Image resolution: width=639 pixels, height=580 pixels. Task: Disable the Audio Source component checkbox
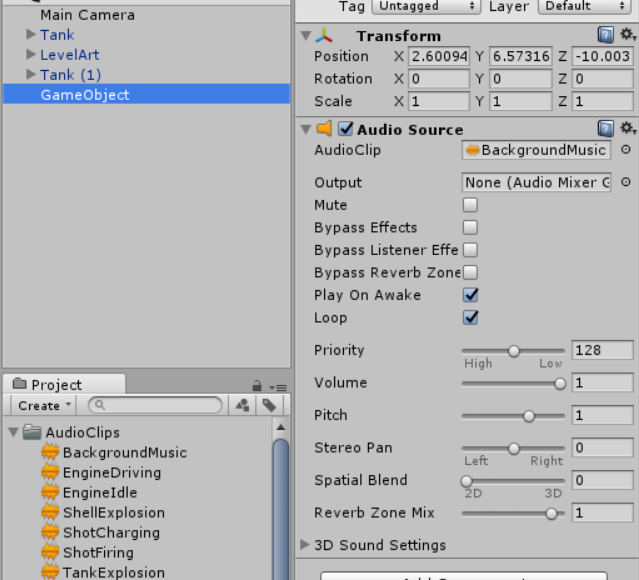coord(346,129)
